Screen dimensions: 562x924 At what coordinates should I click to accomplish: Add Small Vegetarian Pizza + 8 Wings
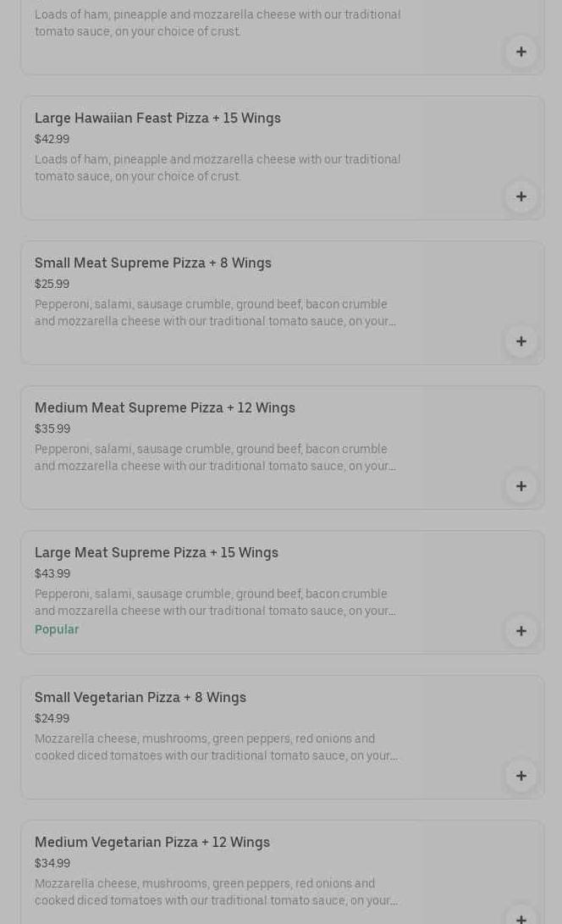click(521, 776)
